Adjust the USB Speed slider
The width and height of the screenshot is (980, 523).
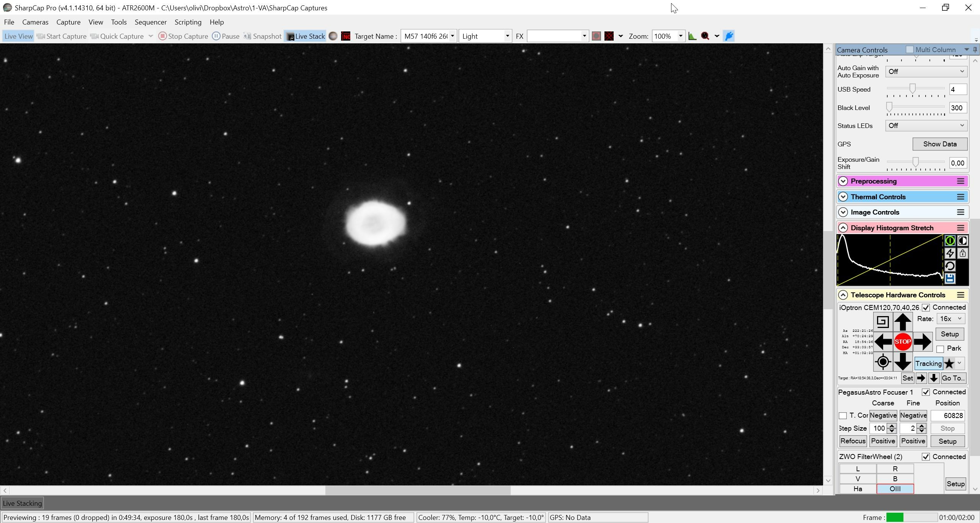913,89
